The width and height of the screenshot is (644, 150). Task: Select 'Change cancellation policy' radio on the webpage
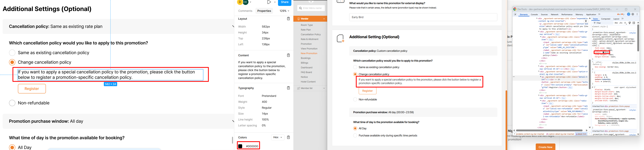pyautogui.click(x=355, y=74)
